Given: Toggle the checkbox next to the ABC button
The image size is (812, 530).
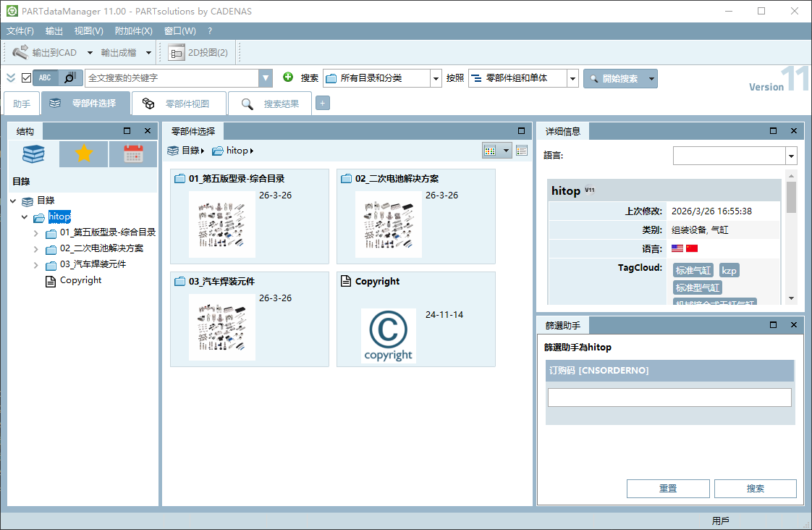Looking at the screenshot, I should (x=26, y=77).
